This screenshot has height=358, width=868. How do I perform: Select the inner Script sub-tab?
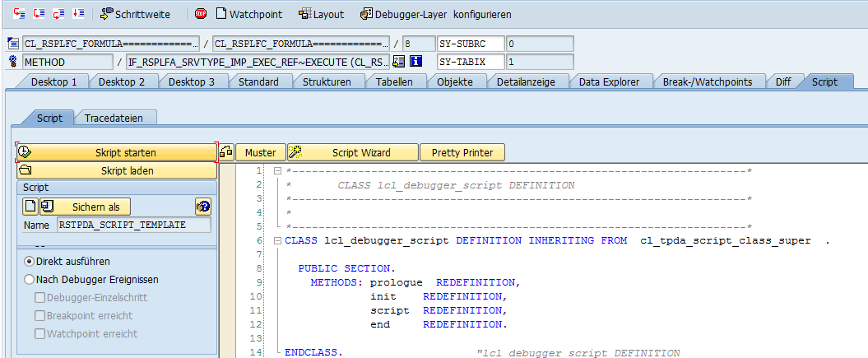coord(50,118)
